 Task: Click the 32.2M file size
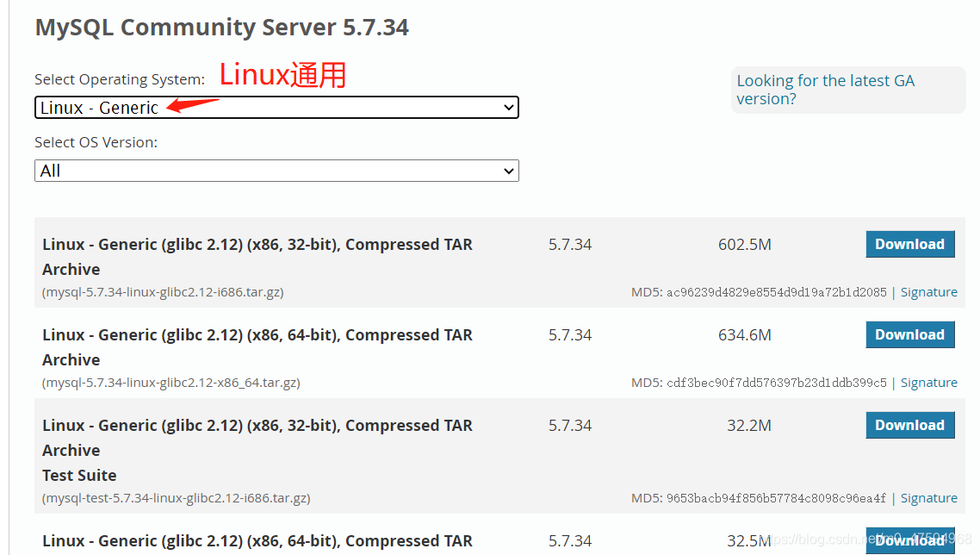[748, 426]
